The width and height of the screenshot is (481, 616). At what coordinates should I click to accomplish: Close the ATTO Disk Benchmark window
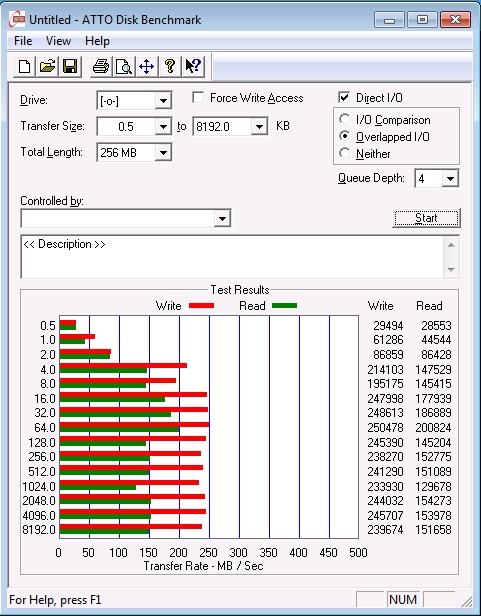coord(455,20)
